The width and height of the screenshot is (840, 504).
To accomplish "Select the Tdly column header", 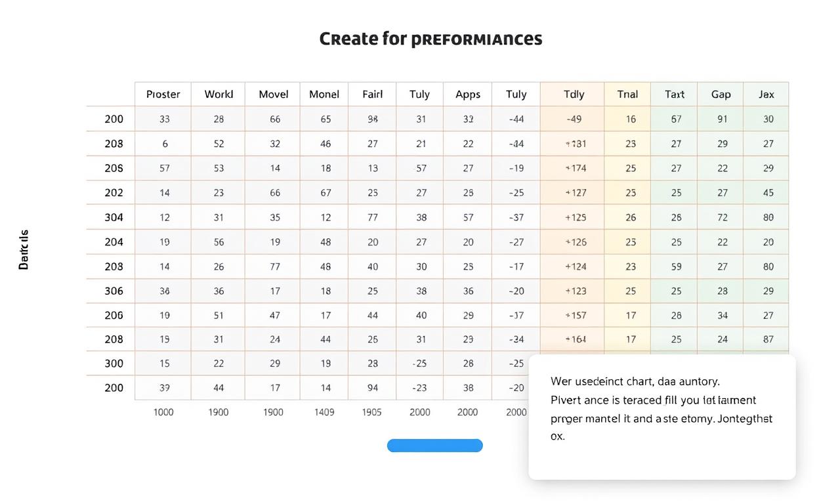I will 574,94.
